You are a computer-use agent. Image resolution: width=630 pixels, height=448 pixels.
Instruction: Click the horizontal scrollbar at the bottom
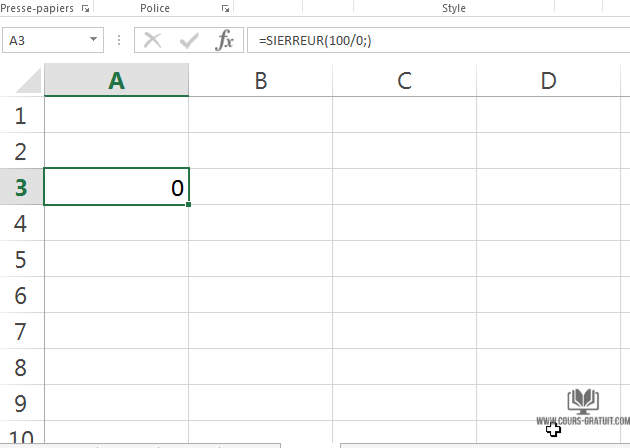(x=480, y=444)
